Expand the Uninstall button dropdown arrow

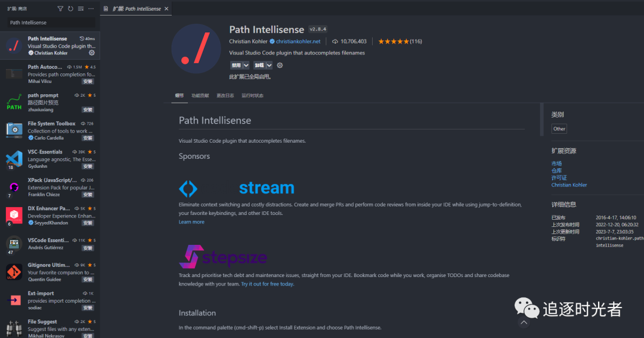coord(269,65)
